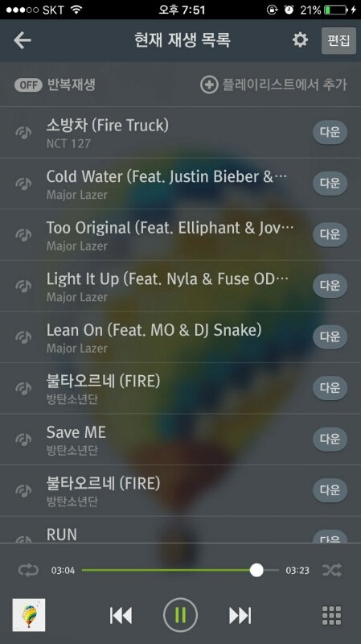The image size is (361, 644).
Task: Toggle the repeat mode icon
Action: [28, 570]
